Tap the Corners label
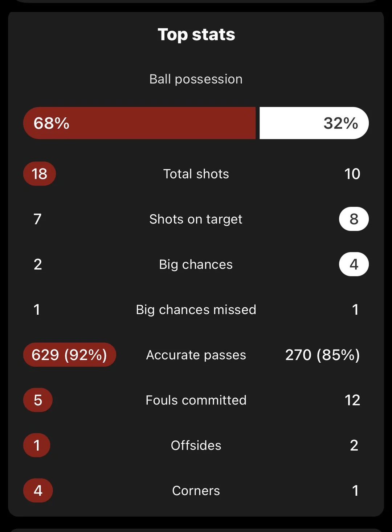Viewport: 392px width, 532px height. [196, 491]
